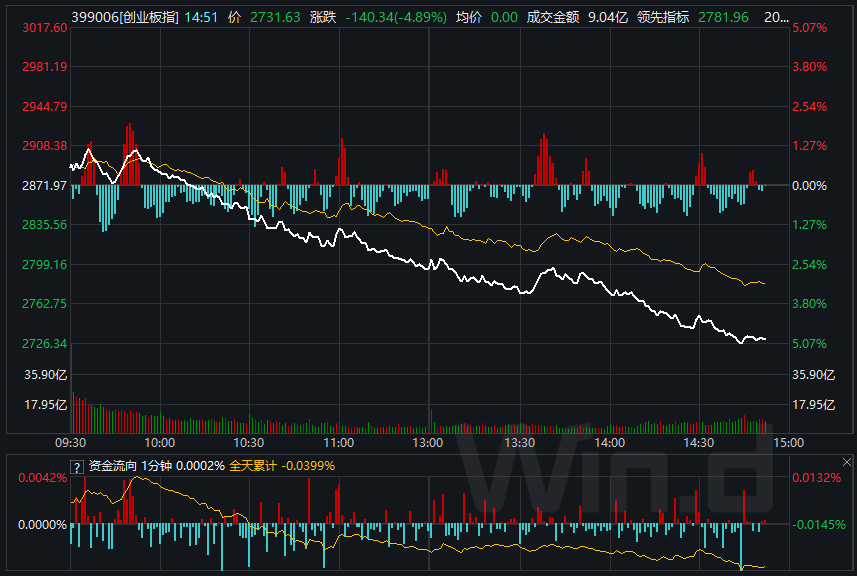
Task: Click the 均价 label in header
Action: 469,17
